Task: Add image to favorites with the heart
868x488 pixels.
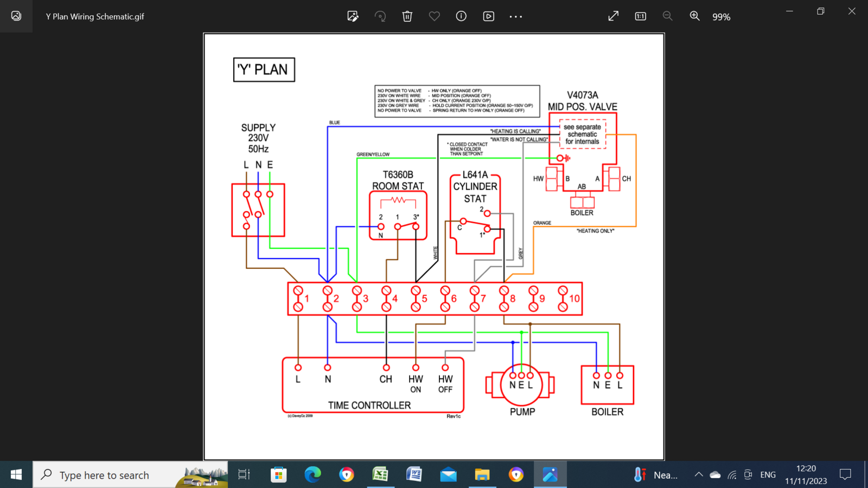Action: click(434, 16)
